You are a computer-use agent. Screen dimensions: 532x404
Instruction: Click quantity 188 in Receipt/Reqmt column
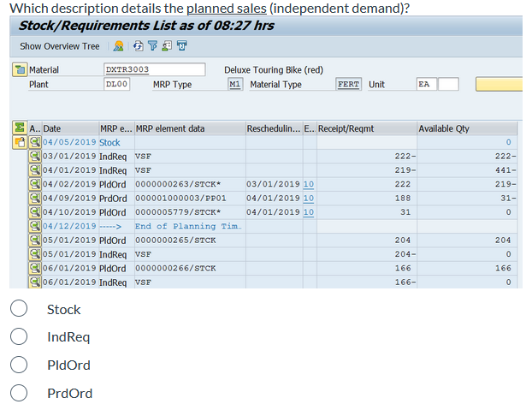click(403, 199)
